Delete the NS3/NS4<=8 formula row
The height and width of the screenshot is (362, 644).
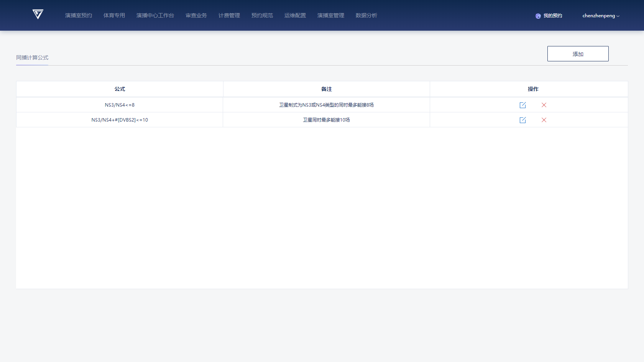[x=544, y=105]
